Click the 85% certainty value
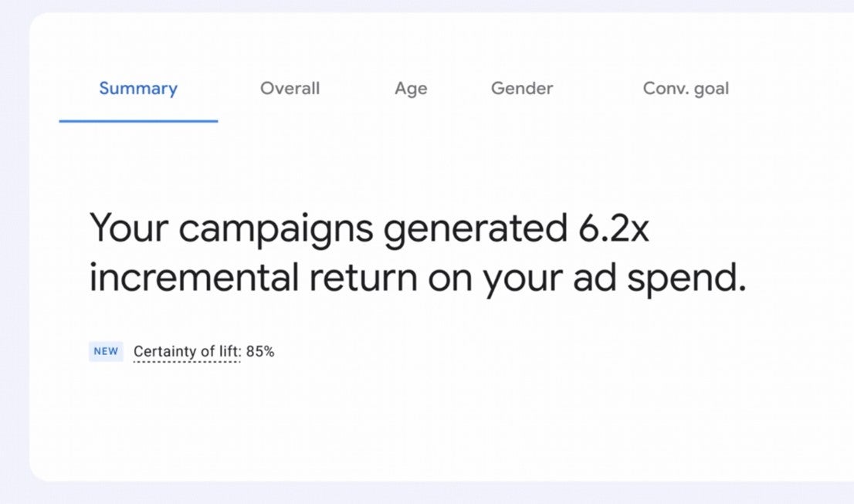The image size is (854, 504). pyautogui.click(x=261, y=352)
